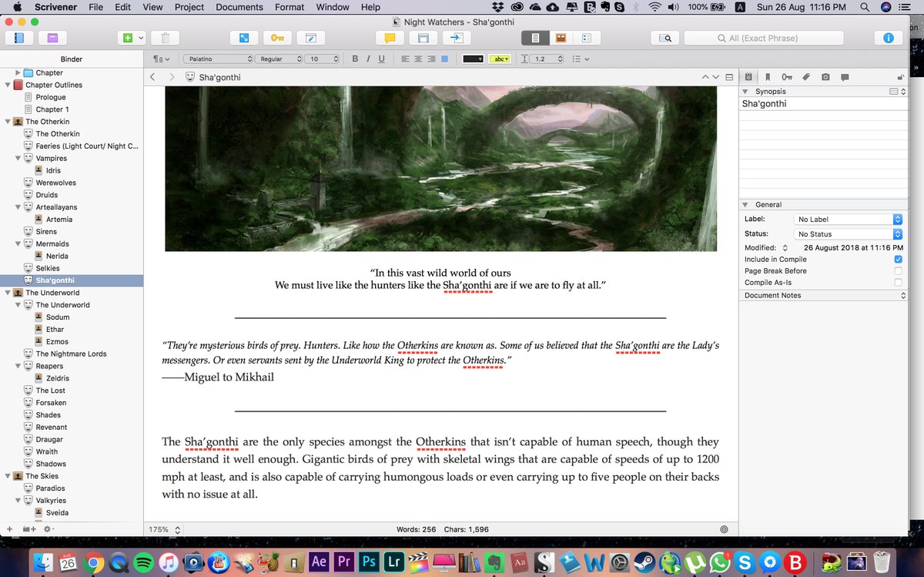Collapse the Vampires binder folder
Screen dimensions: 924x577
click(x=18, y=158)
